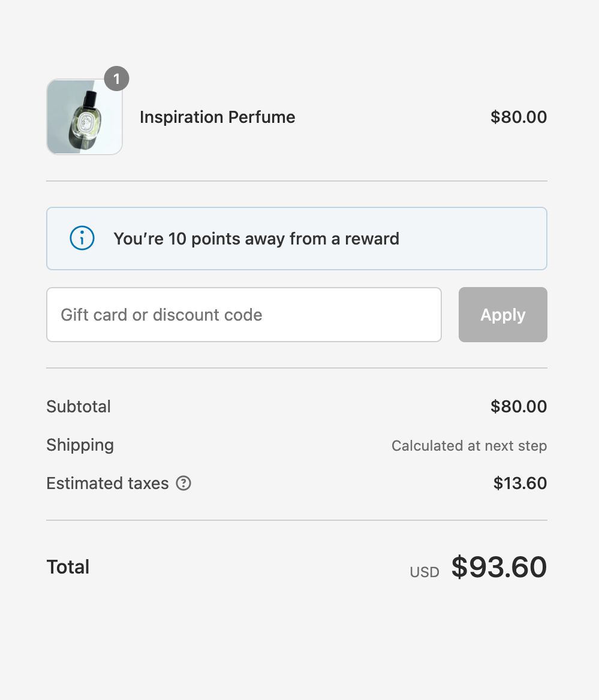Click the reward banner message text
The image size is (599, 700).
[x=256, y=239]
